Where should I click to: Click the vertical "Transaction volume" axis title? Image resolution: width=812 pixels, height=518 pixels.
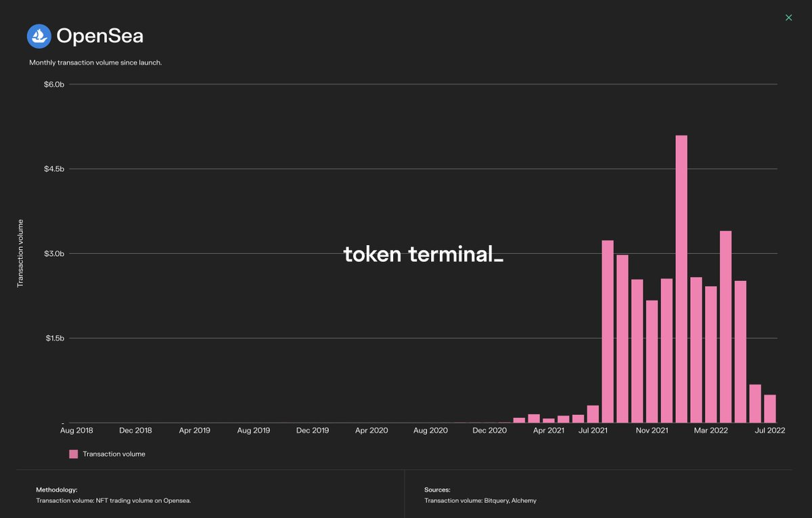[20, 253]
